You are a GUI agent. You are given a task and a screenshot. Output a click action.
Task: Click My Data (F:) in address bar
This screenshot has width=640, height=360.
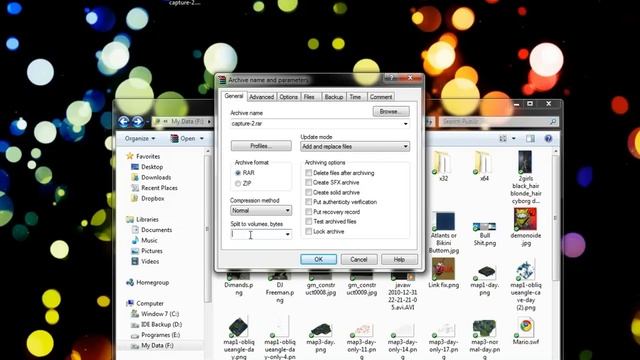tap(187, 122)
